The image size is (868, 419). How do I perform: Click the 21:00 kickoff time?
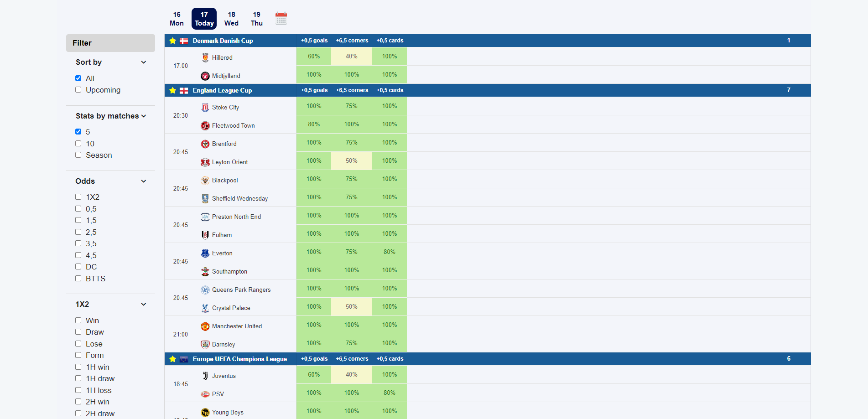click(181, 334)
